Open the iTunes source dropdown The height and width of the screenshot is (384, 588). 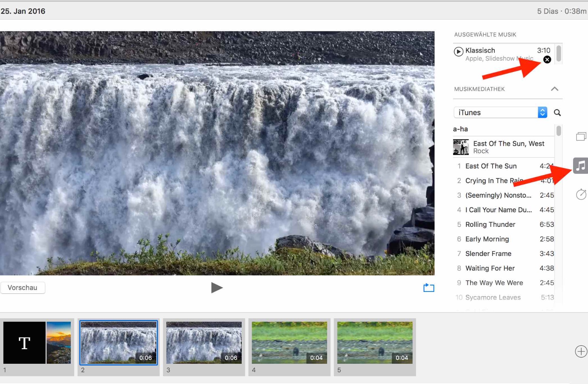[x=500, y=112]
